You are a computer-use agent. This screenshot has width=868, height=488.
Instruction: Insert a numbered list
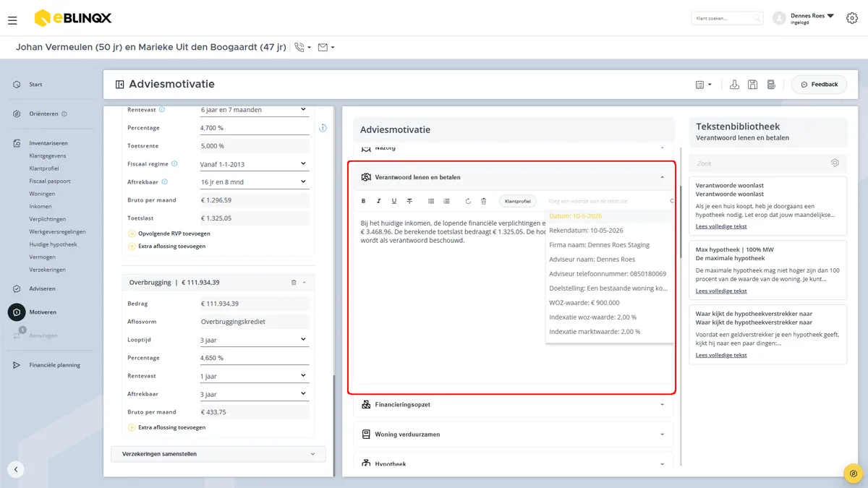pos(446,201)
